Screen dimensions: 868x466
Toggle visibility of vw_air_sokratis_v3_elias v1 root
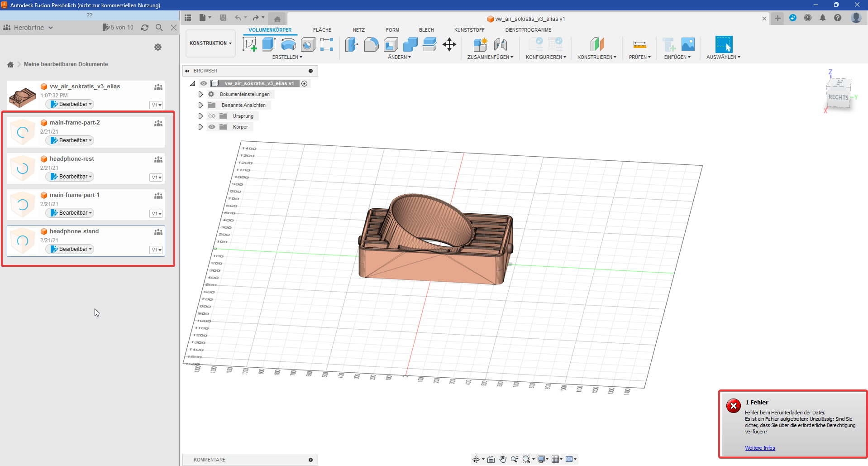pos(204,83)
